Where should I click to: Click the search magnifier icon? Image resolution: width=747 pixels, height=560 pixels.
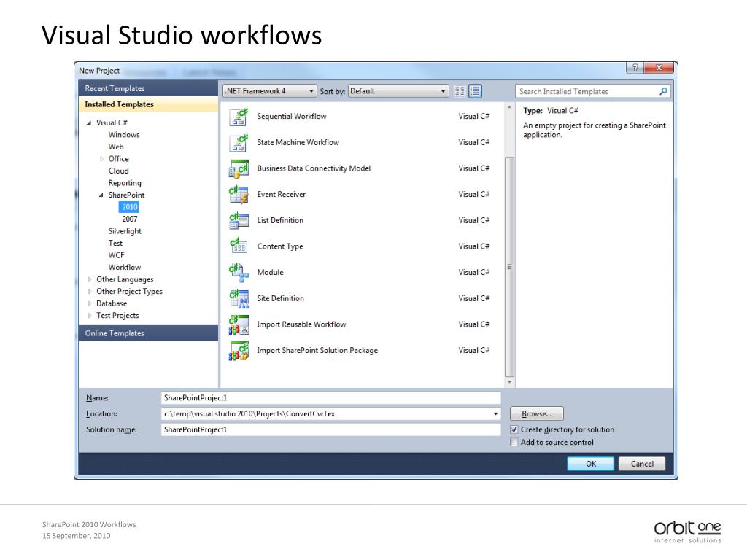point(663,91)
